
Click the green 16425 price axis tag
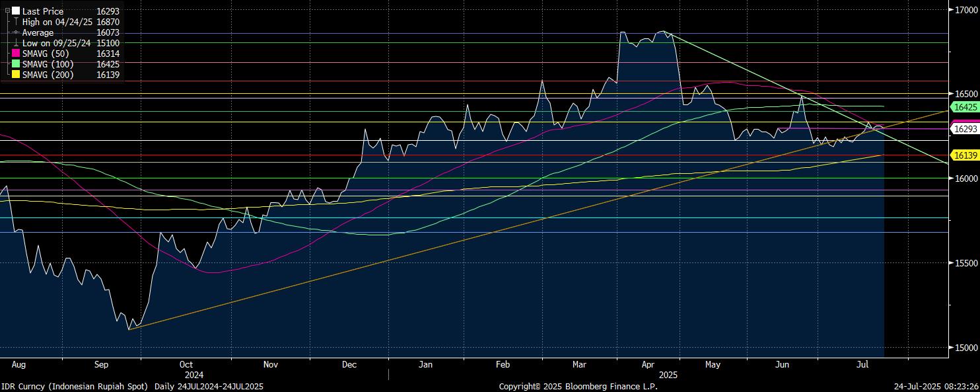(x=965, y=106)
